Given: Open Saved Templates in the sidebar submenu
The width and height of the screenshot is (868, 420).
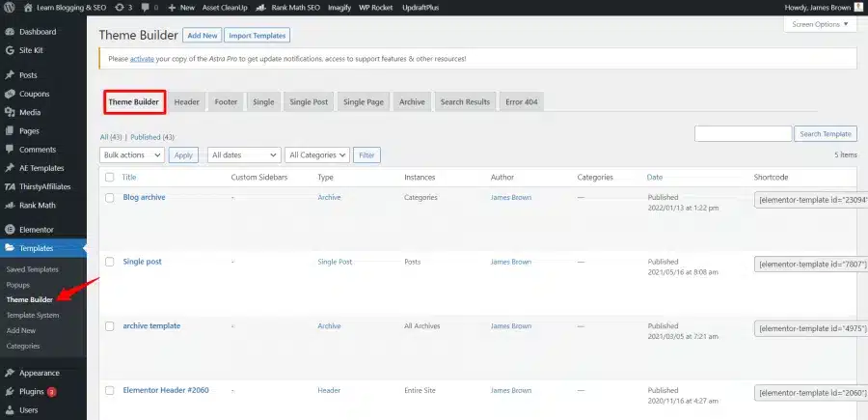Looking at the screenshot, I should [32, 269].
